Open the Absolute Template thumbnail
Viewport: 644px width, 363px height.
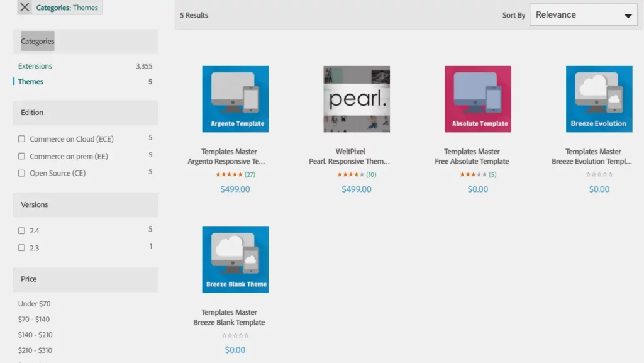[x=478, y=99]
